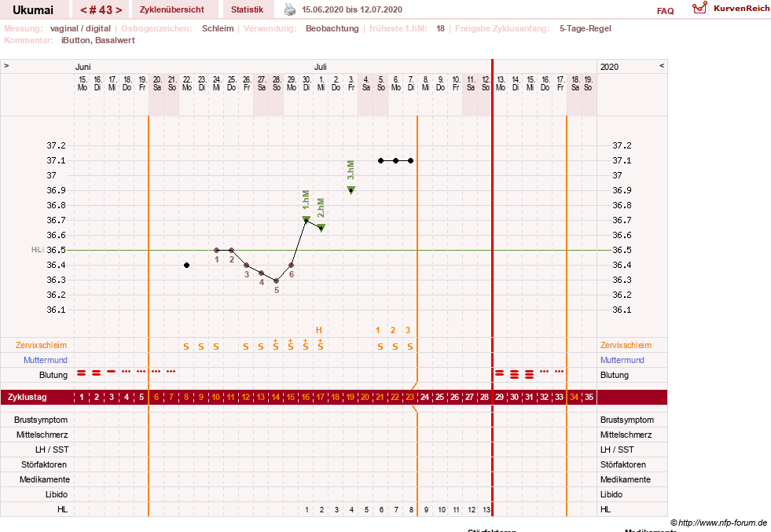Click the left Mittelschmerz row label
The width and height of the screenshot is (771, 532).
tap(42, 435)
